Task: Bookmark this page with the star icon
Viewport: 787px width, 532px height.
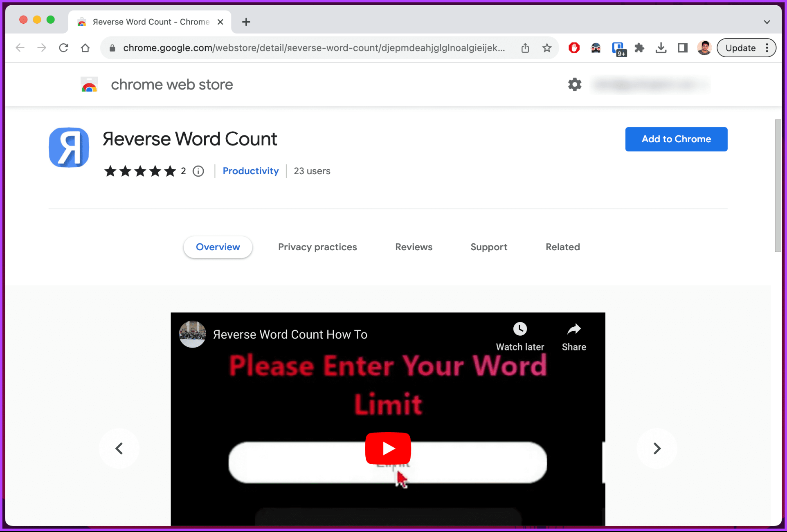Action: (x=547, y=48)
